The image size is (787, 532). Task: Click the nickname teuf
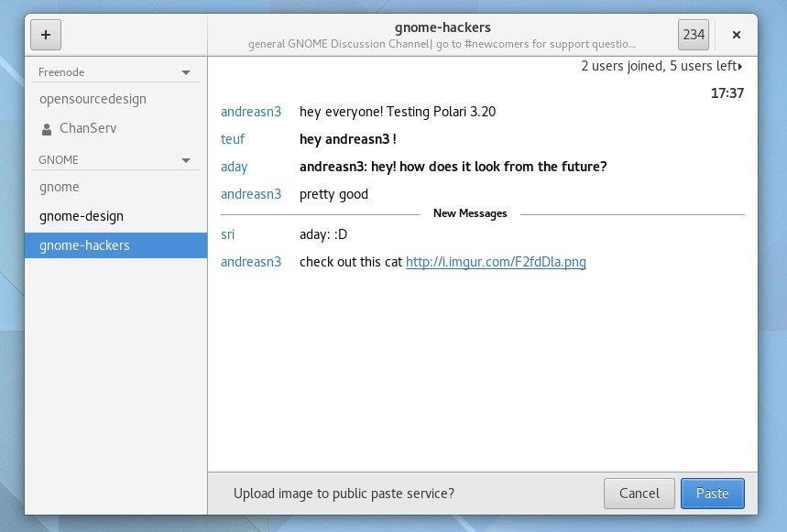pyautogui.click(x=233, y=139)
